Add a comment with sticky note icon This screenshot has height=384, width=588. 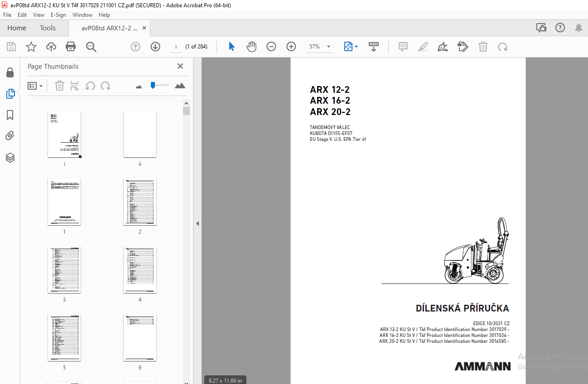tap(403, 47)
